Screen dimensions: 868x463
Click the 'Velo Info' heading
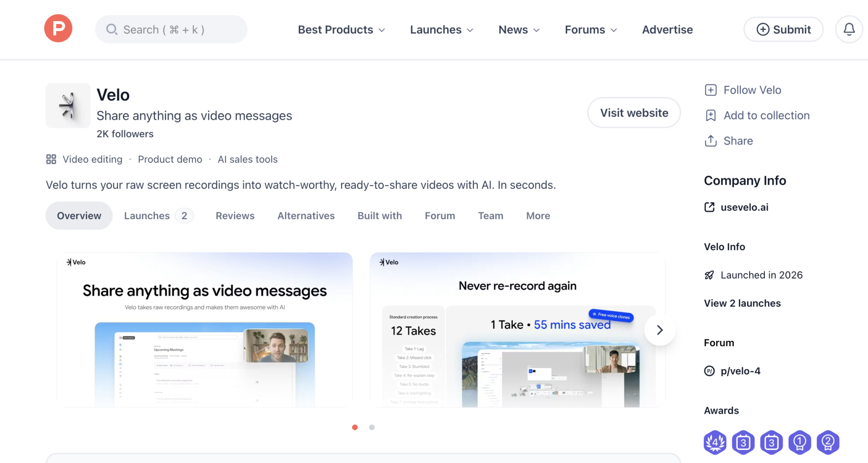coord(725,247)
